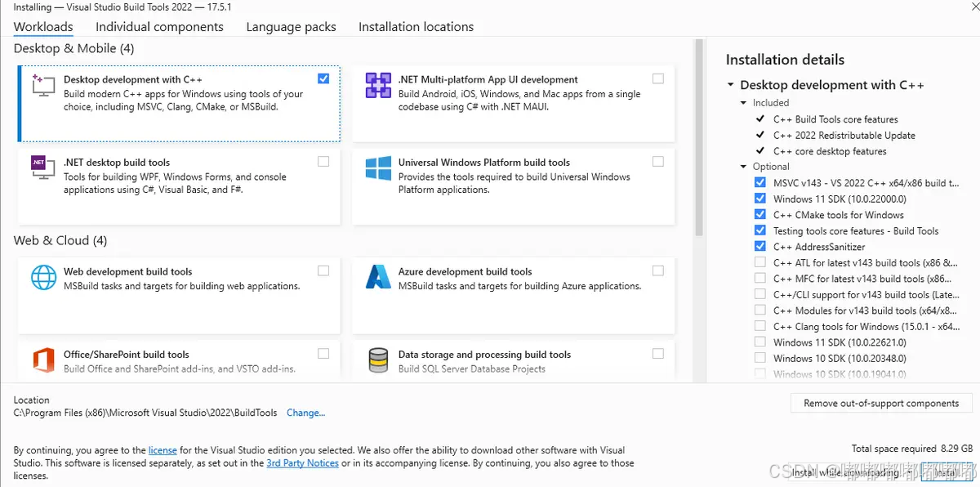Image resolution: width=980 pixels, height=487 pixels.
Task: Collapse the Included components list
Action: click(x=743, y=103)
